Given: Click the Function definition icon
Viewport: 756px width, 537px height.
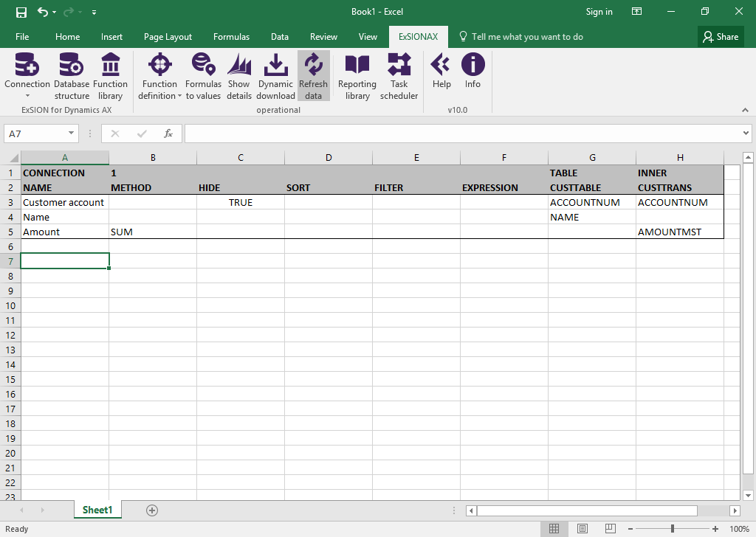Looking at the screenshot, I should pyautogui.click(x=159, y=64).
